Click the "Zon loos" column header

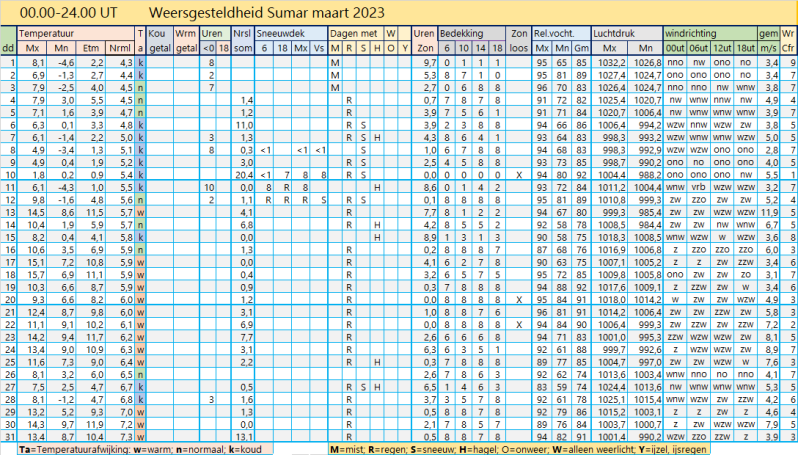[519, 41]
